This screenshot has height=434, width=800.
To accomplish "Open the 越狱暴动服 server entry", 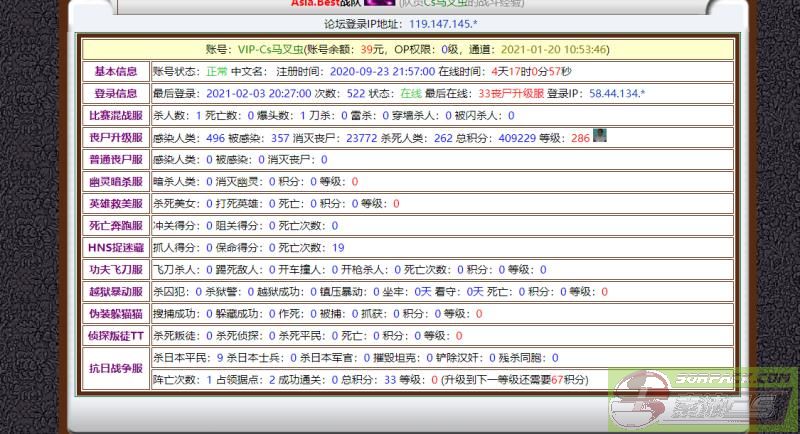I will 115,292.
